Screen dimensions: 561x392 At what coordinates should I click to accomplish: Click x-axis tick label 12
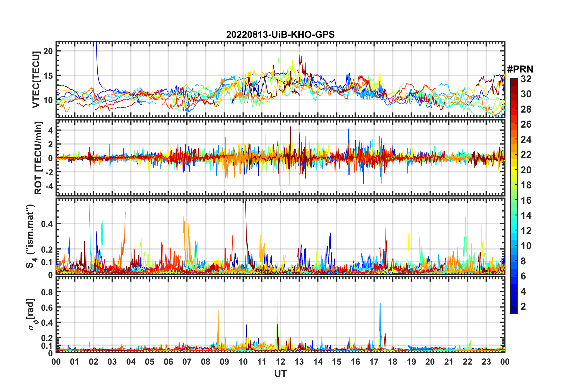click(x=280, y=362)
